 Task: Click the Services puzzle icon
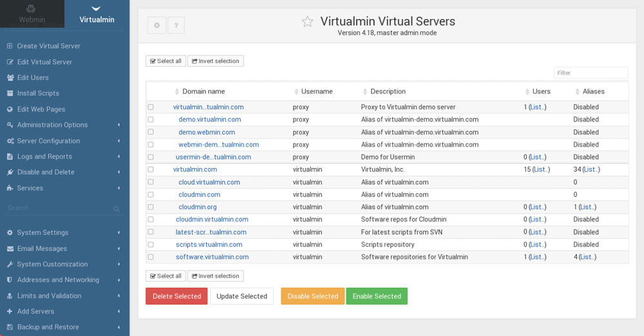(x=10, y=188)
